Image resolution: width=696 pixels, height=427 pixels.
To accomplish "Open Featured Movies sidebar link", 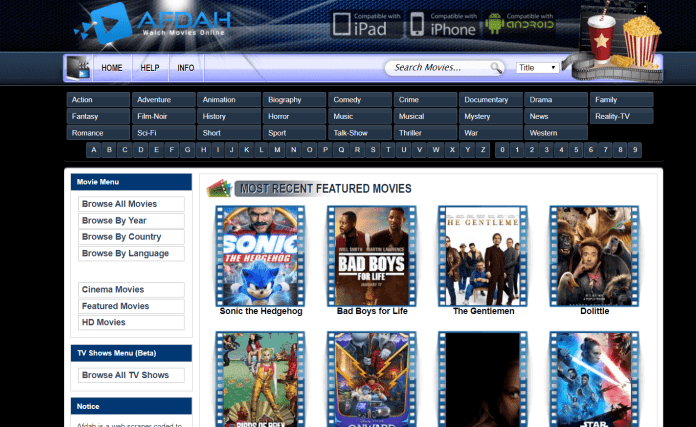I will 131,306.
